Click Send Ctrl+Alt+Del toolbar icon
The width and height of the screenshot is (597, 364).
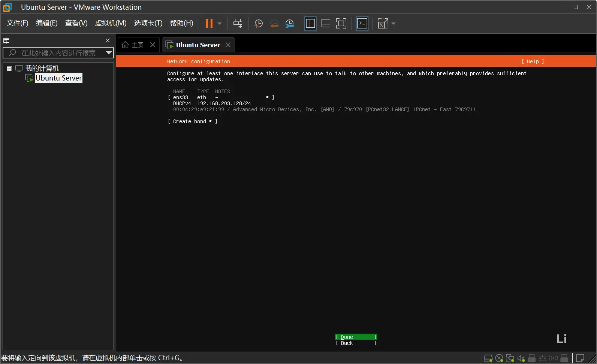click(238, 24)
